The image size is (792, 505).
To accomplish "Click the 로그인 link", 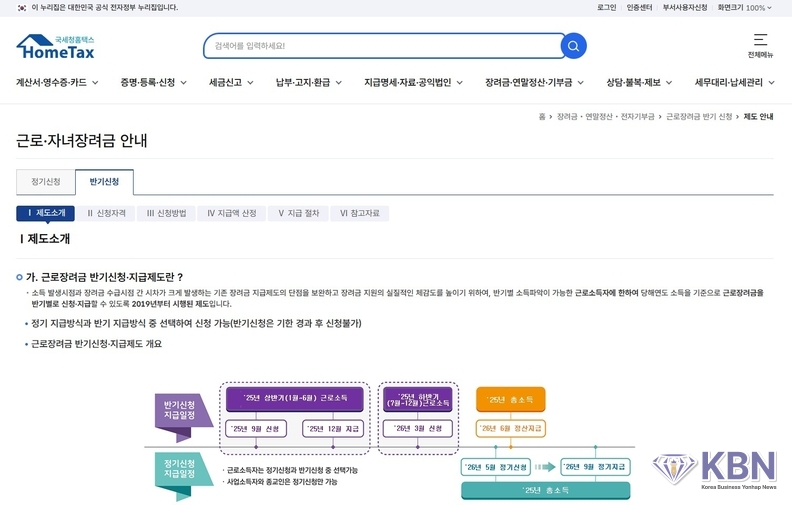I will pos(606,7).
